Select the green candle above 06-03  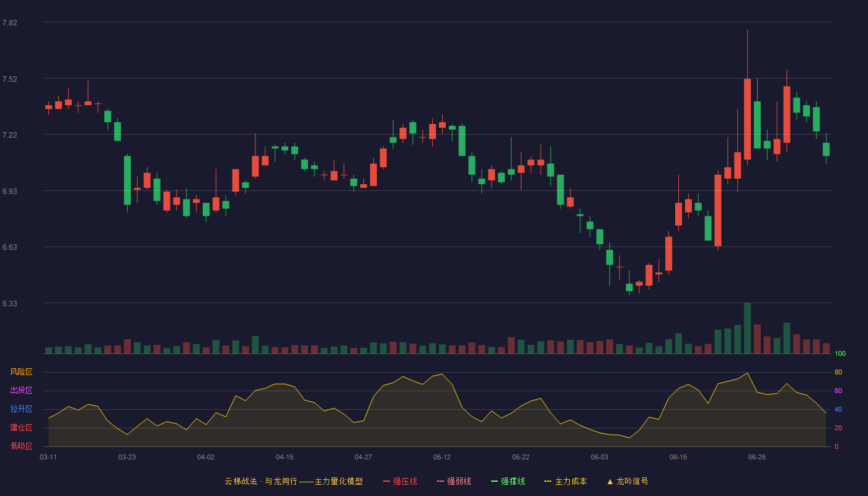[600, 236]
